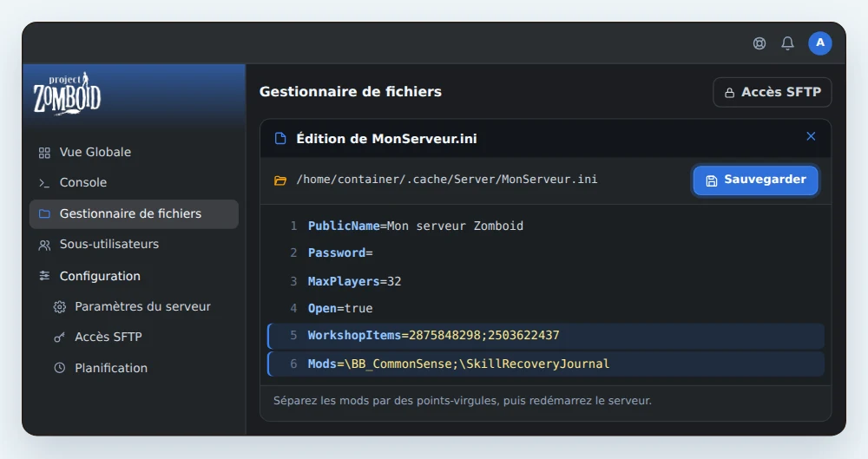Open Sous-utilisateurs section
Screen dimensions: 868x459
tap(134, 244)
